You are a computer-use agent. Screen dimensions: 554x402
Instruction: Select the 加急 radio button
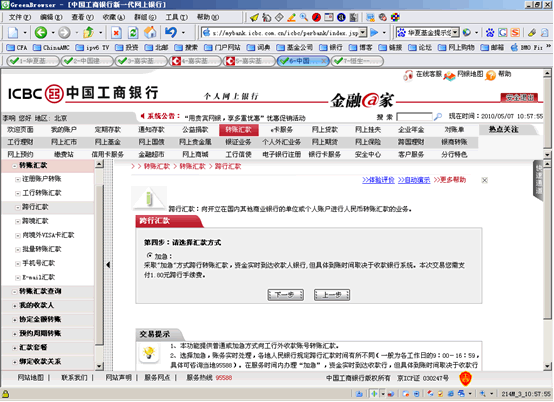[x=149, y=255]
